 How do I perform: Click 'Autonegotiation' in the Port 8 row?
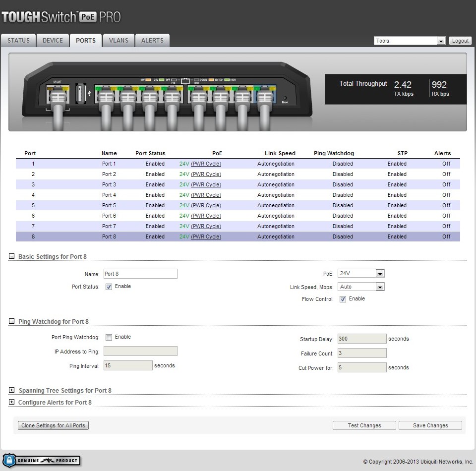coord(276,236)
